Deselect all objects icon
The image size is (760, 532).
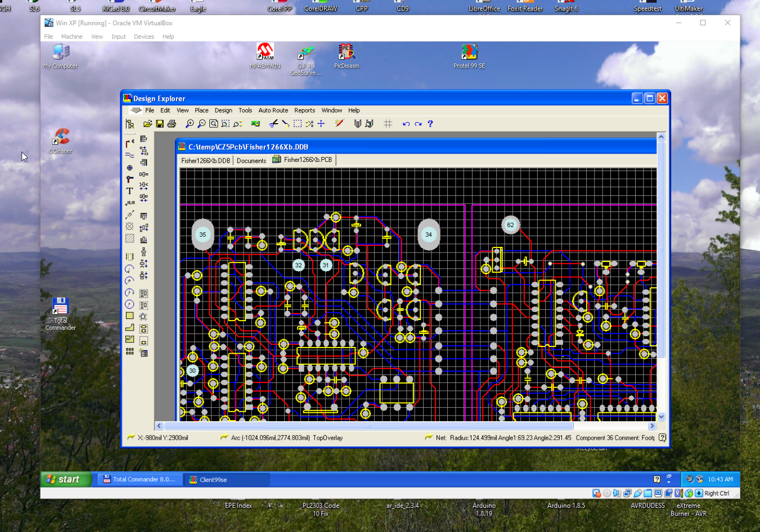[x=309, y=124]
